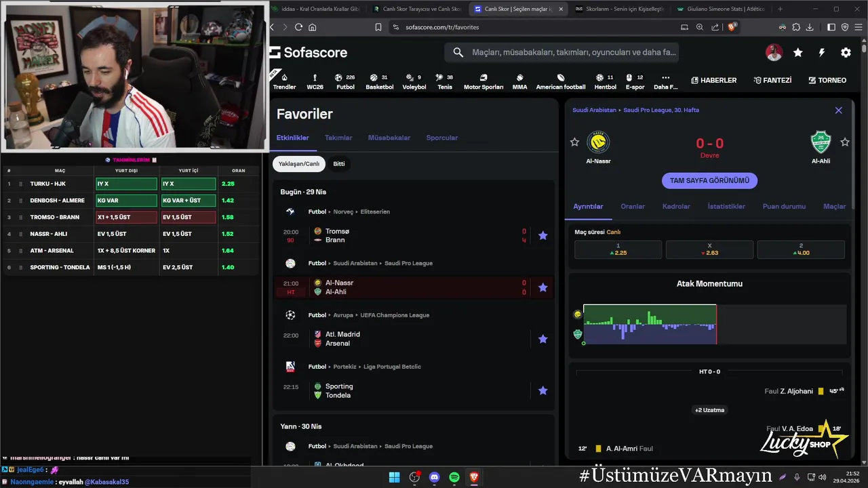868x488 pixels.
Task: Open American football category
Action: coord(561,81)
